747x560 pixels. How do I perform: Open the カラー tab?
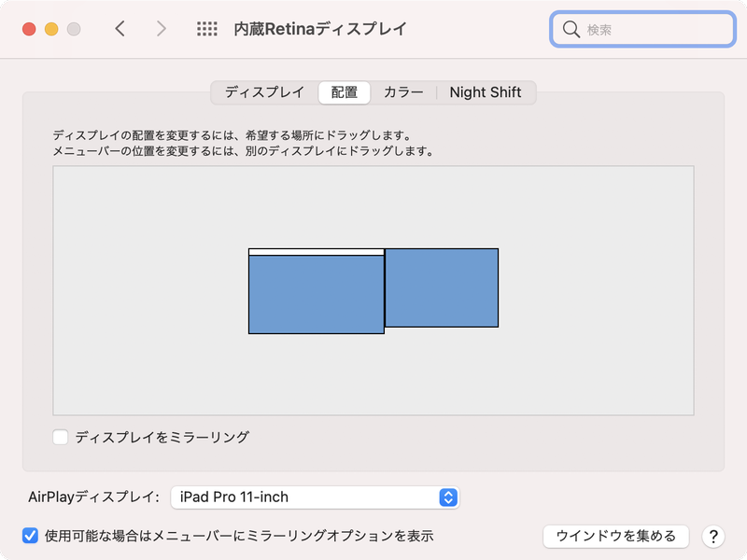click(404, 92)
